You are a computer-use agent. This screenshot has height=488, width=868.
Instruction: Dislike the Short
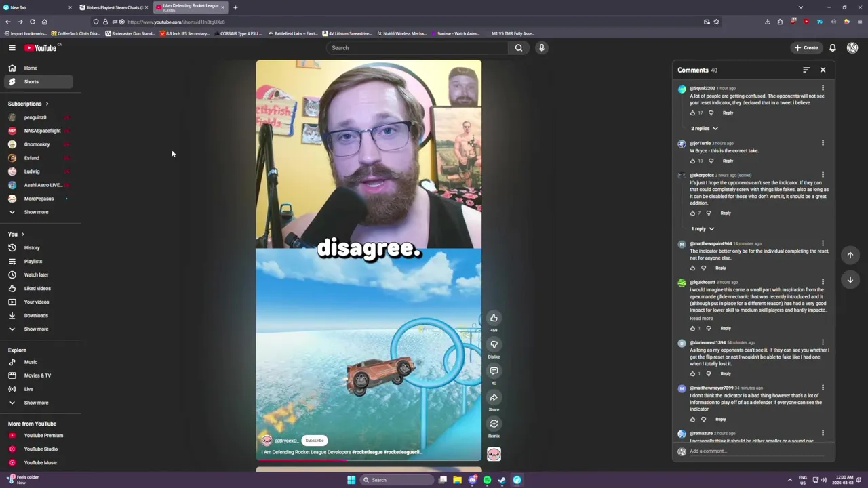point(494,344)
